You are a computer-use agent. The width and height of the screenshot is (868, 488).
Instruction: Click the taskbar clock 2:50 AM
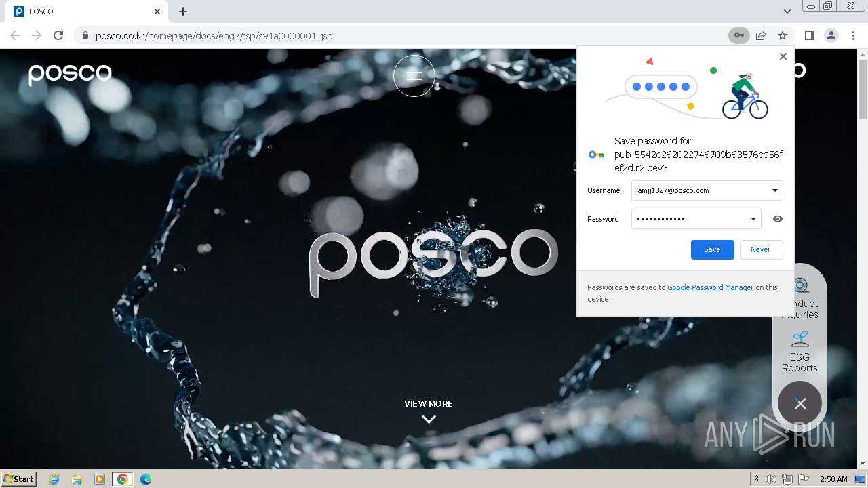(833, 479)
